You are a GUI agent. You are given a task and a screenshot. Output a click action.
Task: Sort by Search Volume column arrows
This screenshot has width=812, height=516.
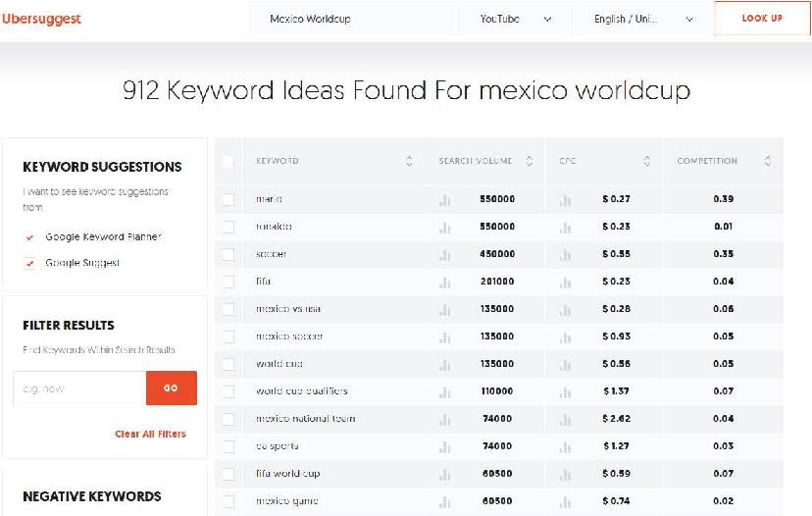530,161
